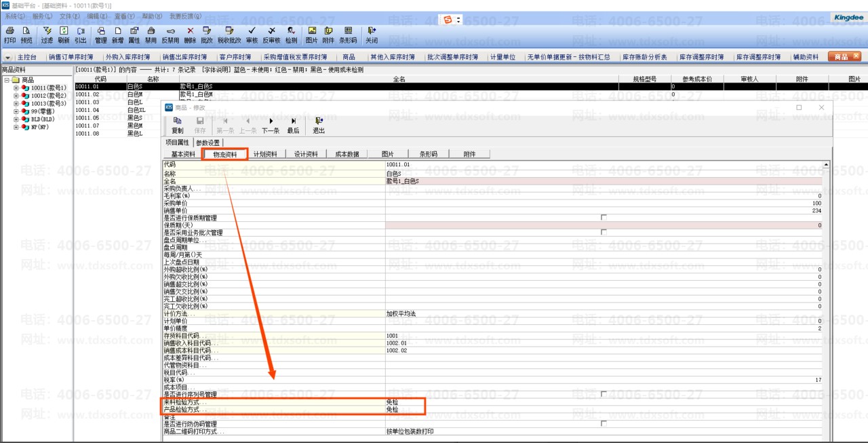Click 复制 (Copy) icon in dialog toolbar
Screen dimensions: 868x443
tap(177, 125)
